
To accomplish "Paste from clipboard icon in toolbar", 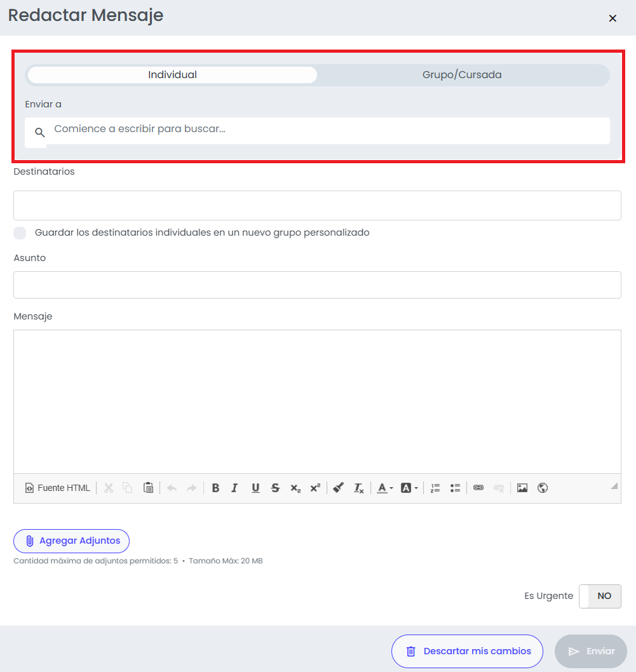I will 148,488.
